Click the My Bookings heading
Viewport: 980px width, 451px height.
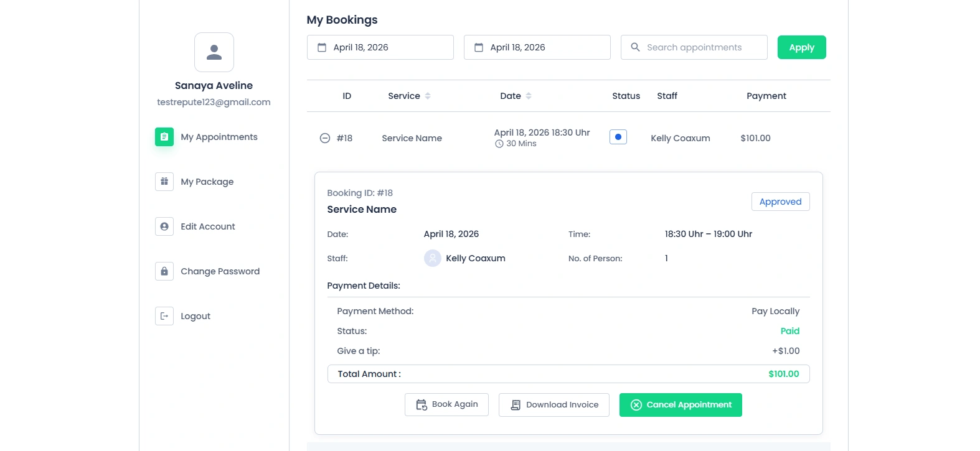(342, 20)
